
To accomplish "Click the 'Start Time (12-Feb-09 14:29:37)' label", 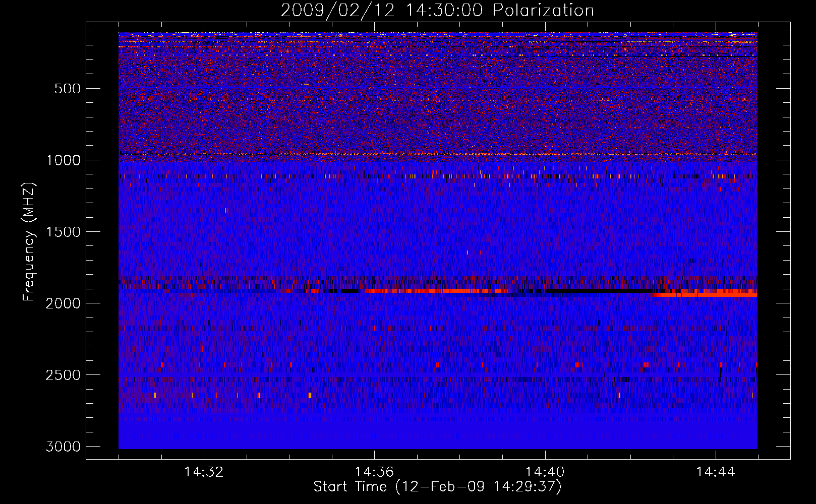I will pyautogui.click(x=437, y=487).
